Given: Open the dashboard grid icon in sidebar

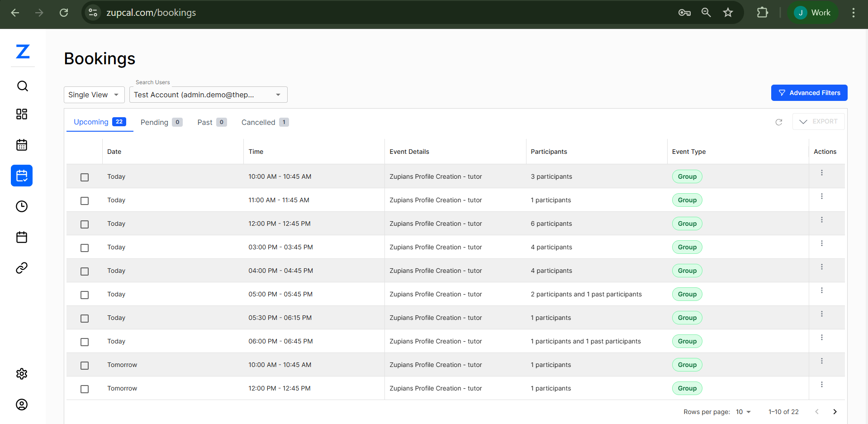Looking at the screenshot, I should 22,114.
